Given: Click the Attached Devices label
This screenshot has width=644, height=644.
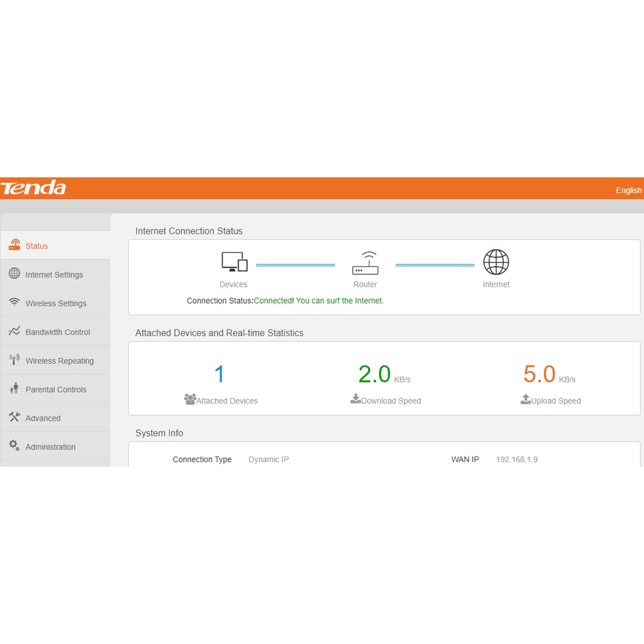Looking at the screenshot, I should click(x=226, y=401).
